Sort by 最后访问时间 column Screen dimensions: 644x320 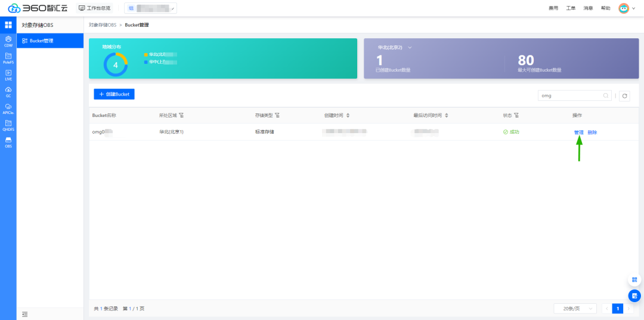pyautogui.click(x=447, y=116)
